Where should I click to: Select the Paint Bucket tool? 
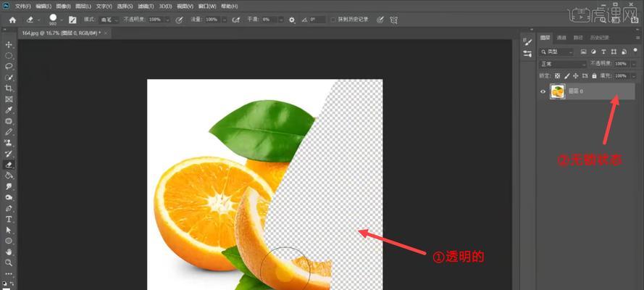point(9,175)
